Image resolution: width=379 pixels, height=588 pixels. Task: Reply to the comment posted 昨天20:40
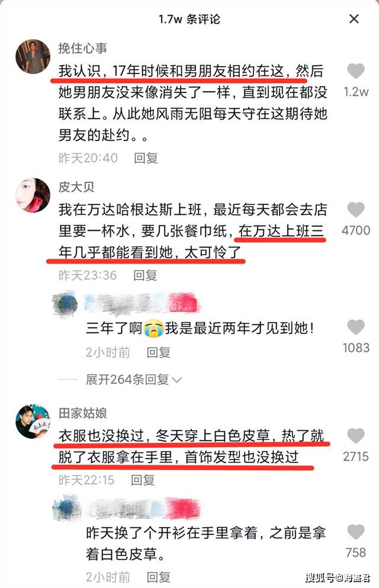point(146,158)
